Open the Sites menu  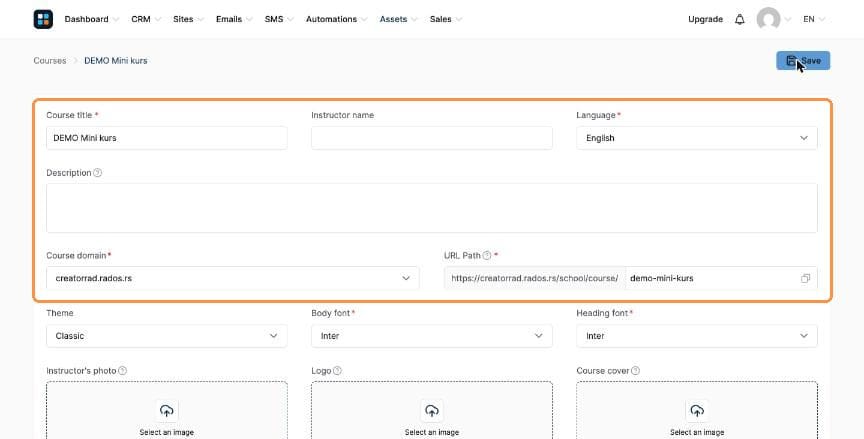(188, 19)
